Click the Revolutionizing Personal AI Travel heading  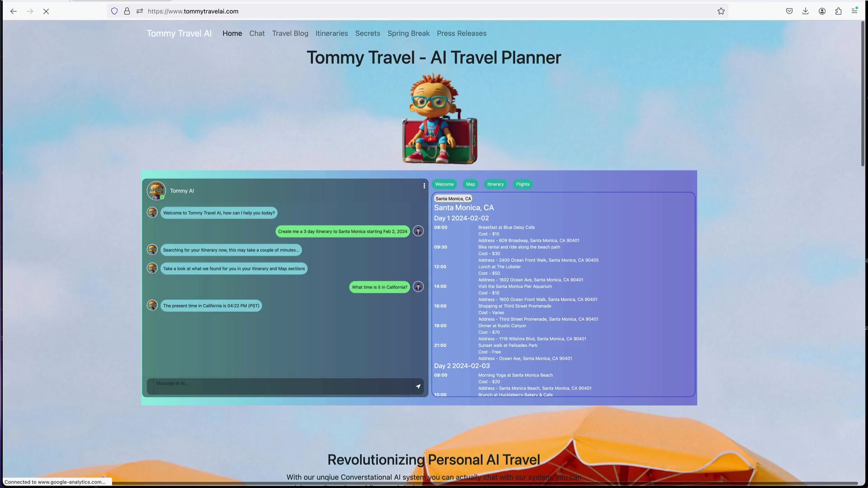point(434,460)
